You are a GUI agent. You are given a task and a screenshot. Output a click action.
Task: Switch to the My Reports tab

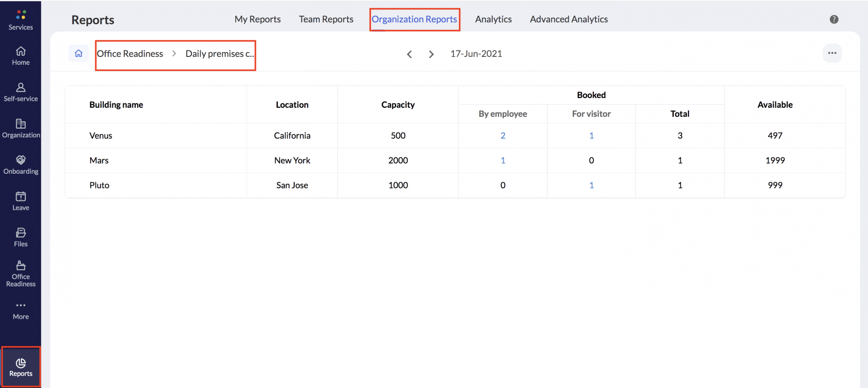tap(257, 20)
